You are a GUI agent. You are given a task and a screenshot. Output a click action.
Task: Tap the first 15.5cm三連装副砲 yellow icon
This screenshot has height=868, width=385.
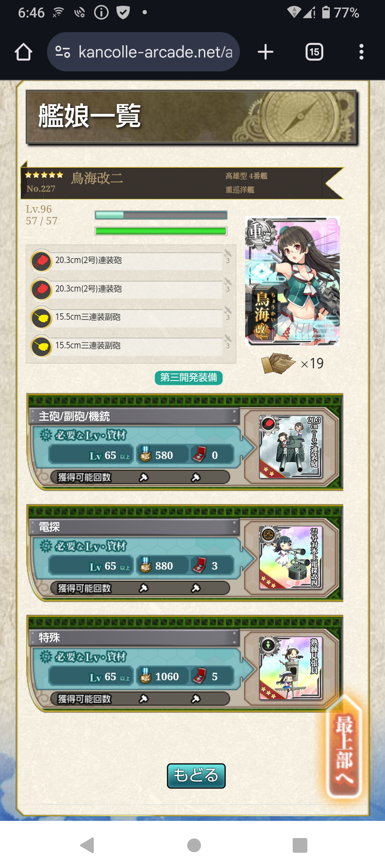(41, 318)
